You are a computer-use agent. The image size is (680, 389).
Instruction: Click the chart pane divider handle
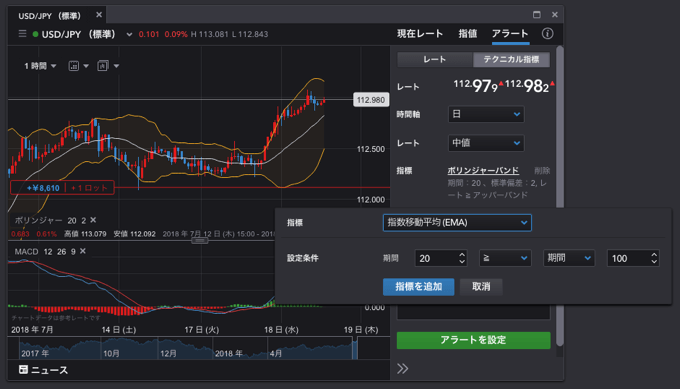[x=199, y=241]
